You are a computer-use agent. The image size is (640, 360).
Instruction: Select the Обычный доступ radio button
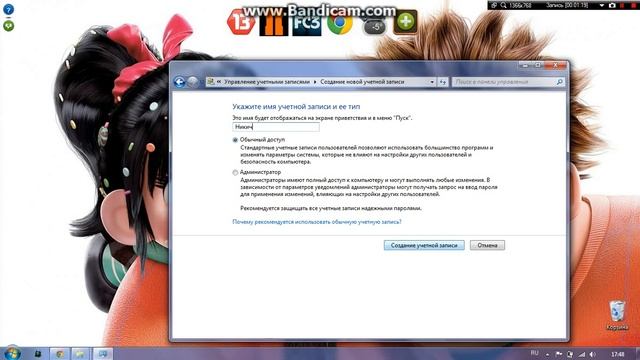tap(235, 140)
